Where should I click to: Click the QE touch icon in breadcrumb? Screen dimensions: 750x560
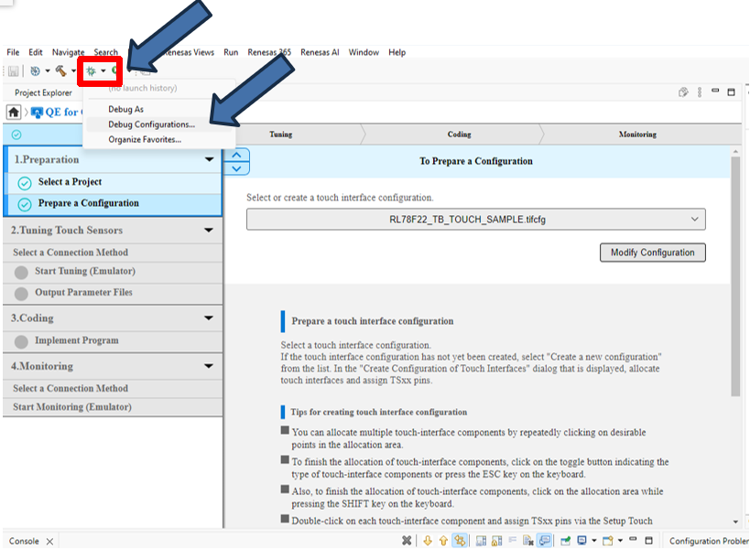[37, 113]
